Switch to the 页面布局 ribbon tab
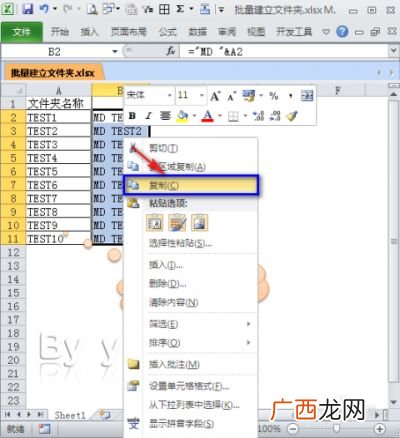Image resolution: width=400 pixels, height=438 pixels. coord(128,32)
